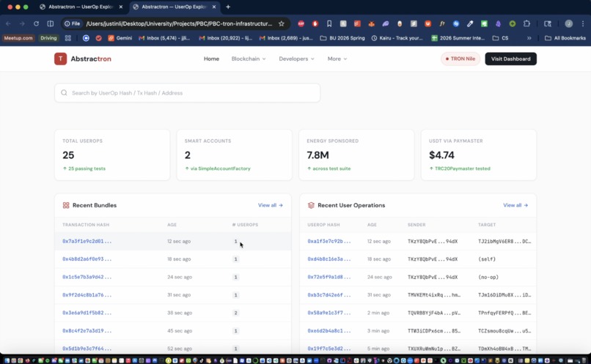Click the bookmark-shaped extension icon

pyautogui.click(x=329, y=23)
